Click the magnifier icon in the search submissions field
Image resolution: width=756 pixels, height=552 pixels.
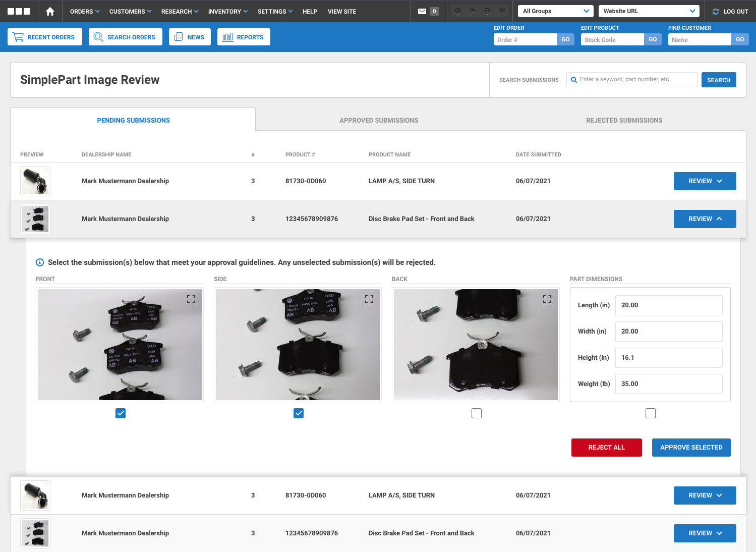tap(574, 80)
